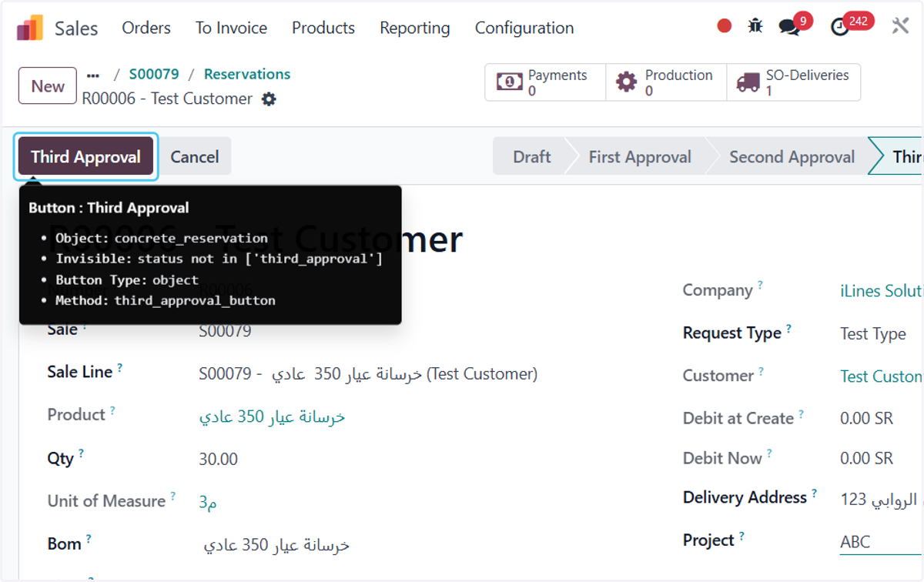Viewport: 924px width, 582px height.
Task: Click the Qty value 30.00
Action: pos(218,460)
